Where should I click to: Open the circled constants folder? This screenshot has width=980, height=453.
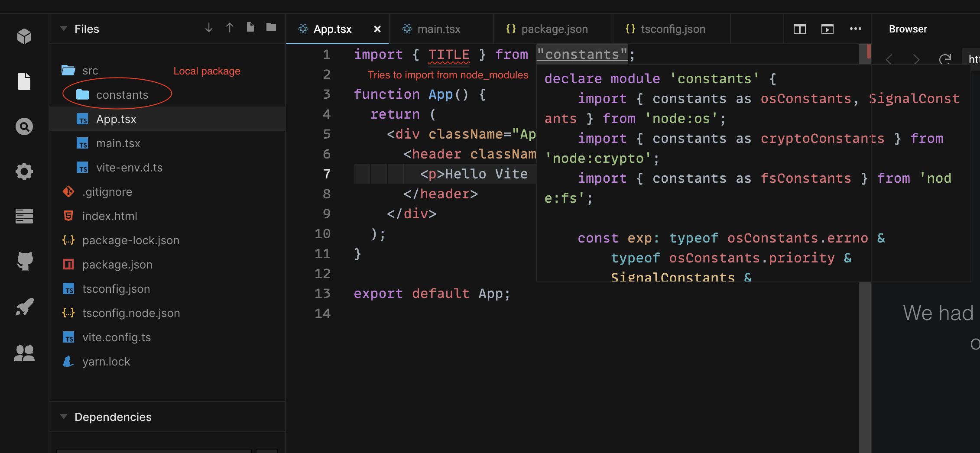click(x=123, y=94)
